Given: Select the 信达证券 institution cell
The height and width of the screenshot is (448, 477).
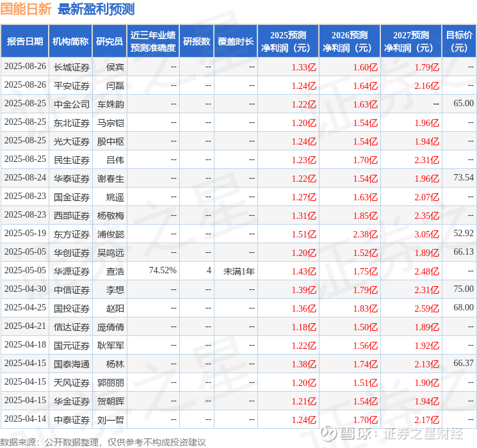Looking at the screenshot, I should (72, 327).
